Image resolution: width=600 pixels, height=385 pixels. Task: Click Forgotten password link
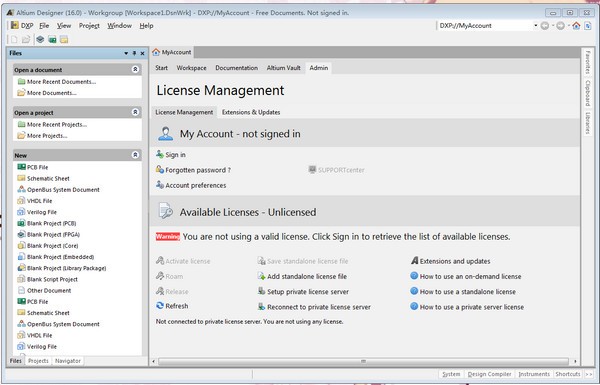tap(198, 170)
